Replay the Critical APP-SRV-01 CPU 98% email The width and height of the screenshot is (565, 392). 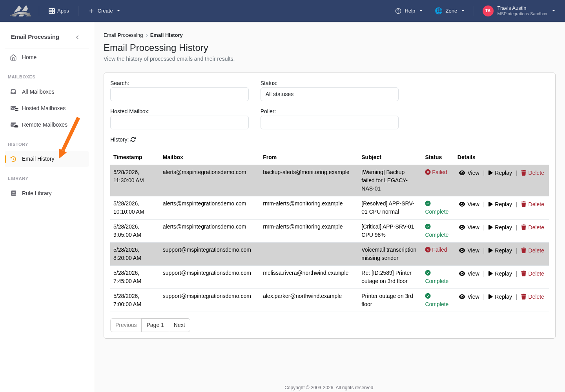[x=500, y=227]
